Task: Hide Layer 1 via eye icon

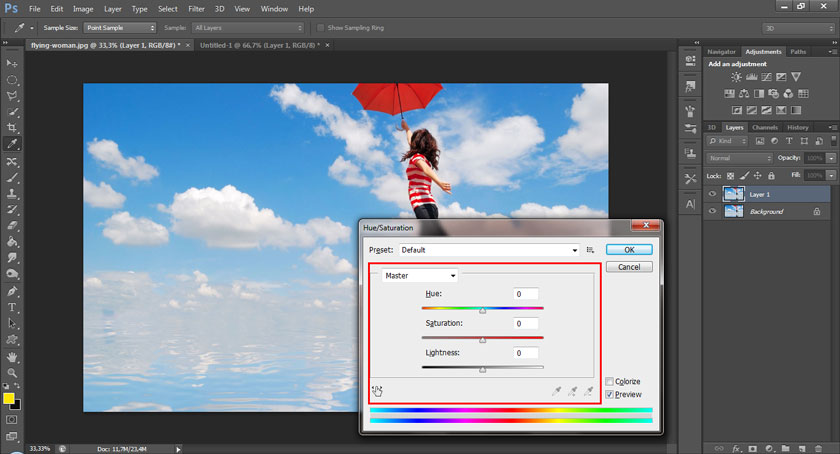Action: point(712,195)
